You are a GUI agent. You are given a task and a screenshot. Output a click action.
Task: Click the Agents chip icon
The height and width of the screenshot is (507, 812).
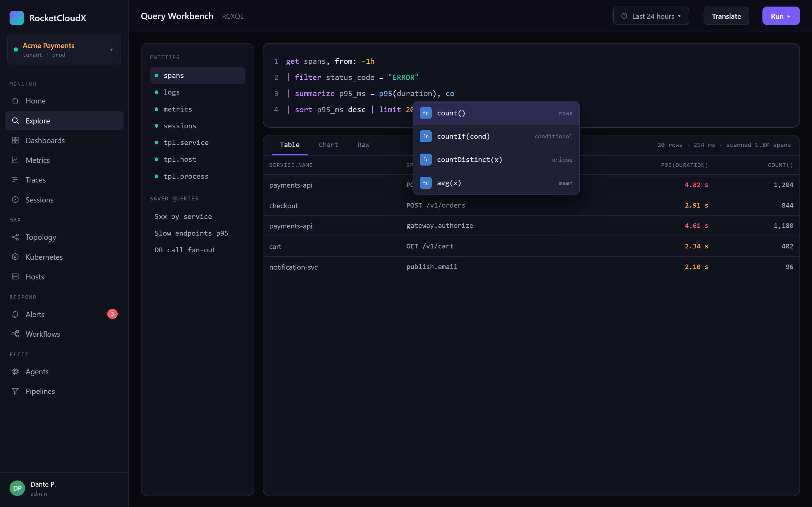click(x=15, y=371)
